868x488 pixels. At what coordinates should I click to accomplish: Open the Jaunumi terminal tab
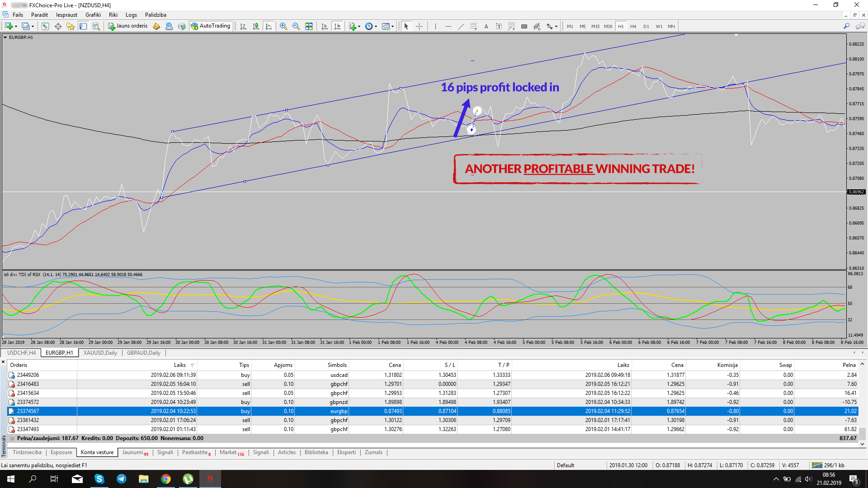pos(135,452)
